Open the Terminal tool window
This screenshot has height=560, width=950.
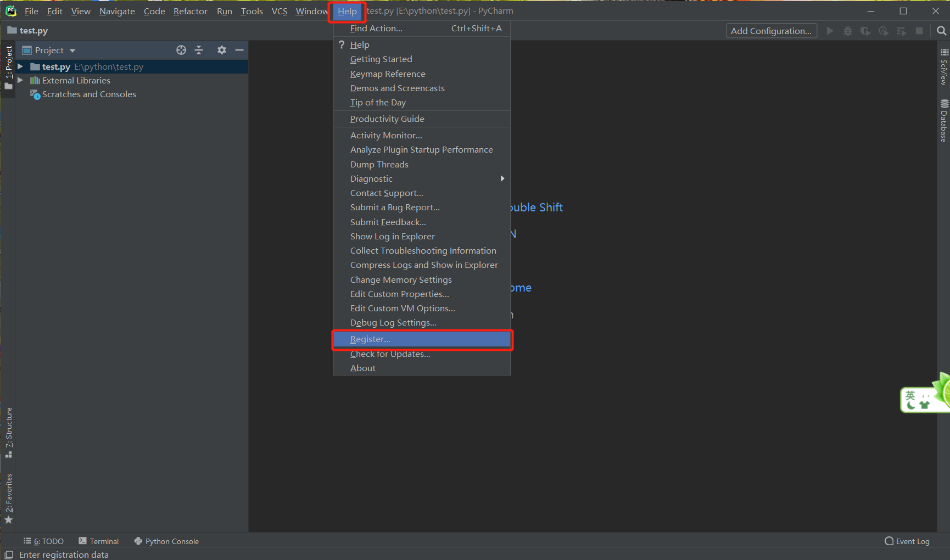[x=99, y=541]
